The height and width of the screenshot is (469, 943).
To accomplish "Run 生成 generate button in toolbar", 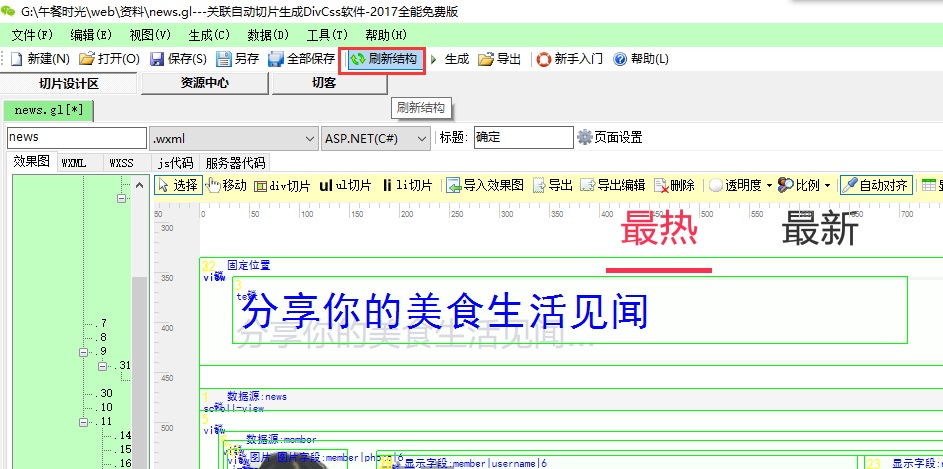I will point(449,59).
